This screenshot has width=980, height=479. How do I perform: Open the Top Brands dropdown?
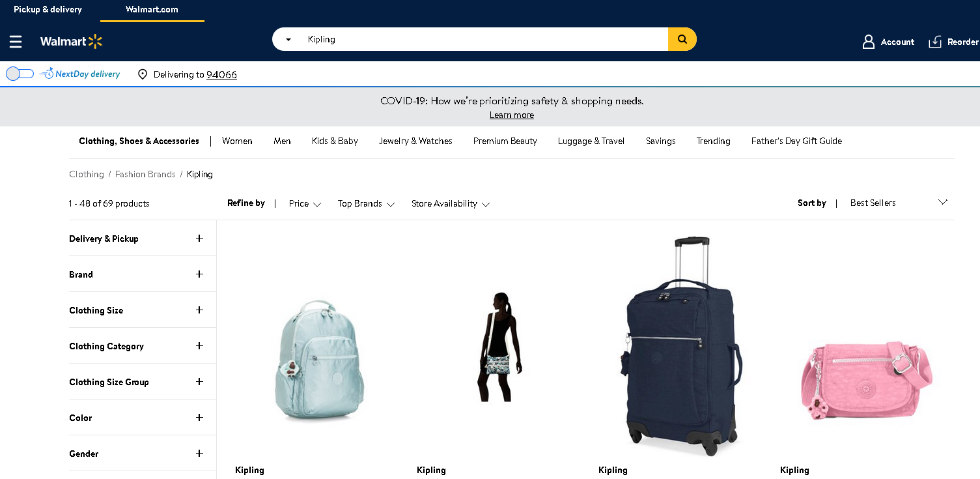click(366, 204)
